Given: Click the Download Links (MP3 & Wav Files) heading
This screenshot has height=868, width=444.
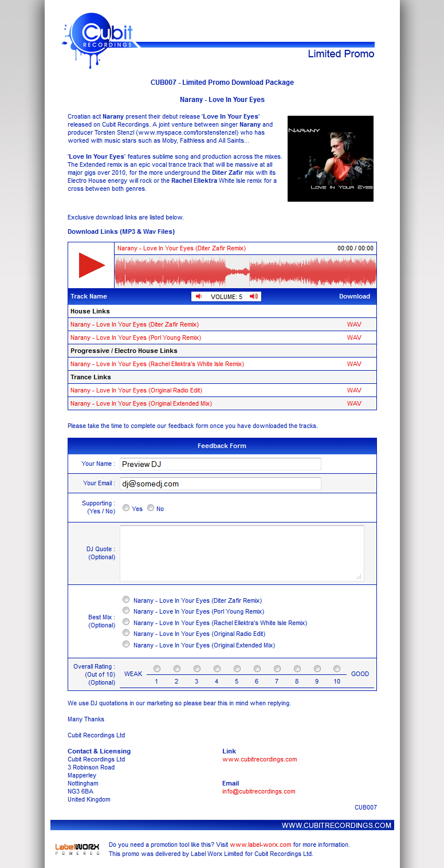Looking at the screenshot, I should click(x=121, y=231).
